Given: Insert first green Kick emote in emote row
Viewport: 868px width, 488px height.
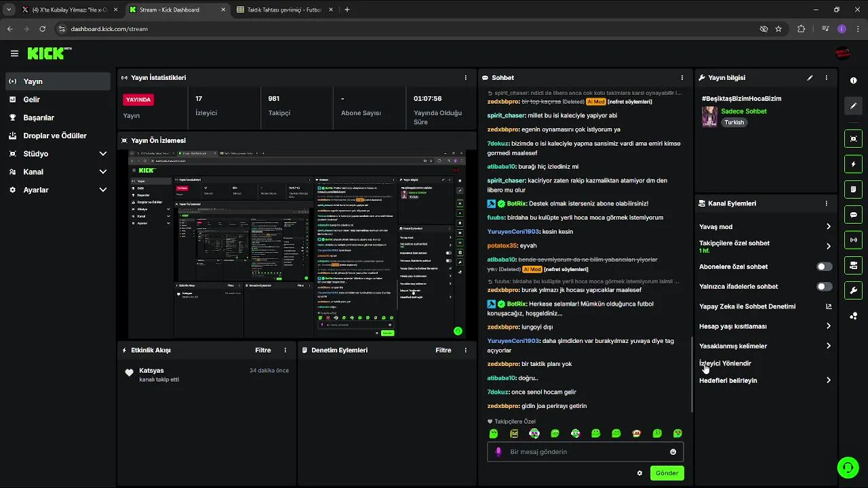Looking at the screenshot, I should point(494,434).
